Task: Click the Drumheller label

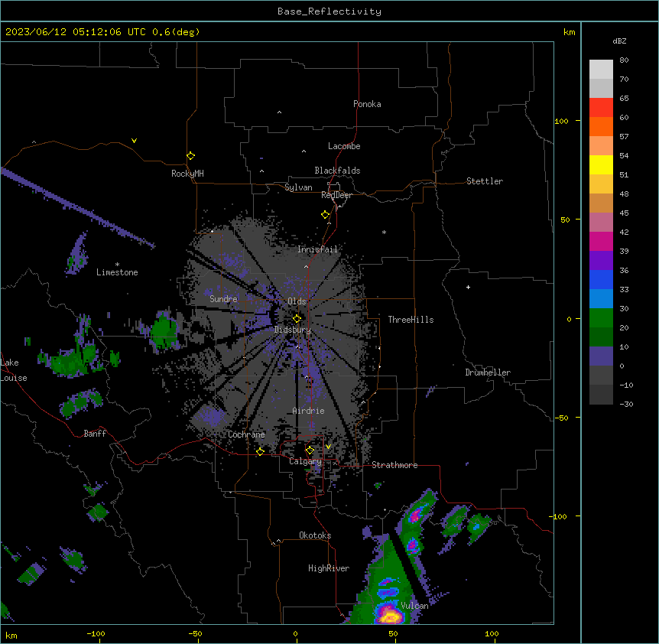Action: coord(488,372)
